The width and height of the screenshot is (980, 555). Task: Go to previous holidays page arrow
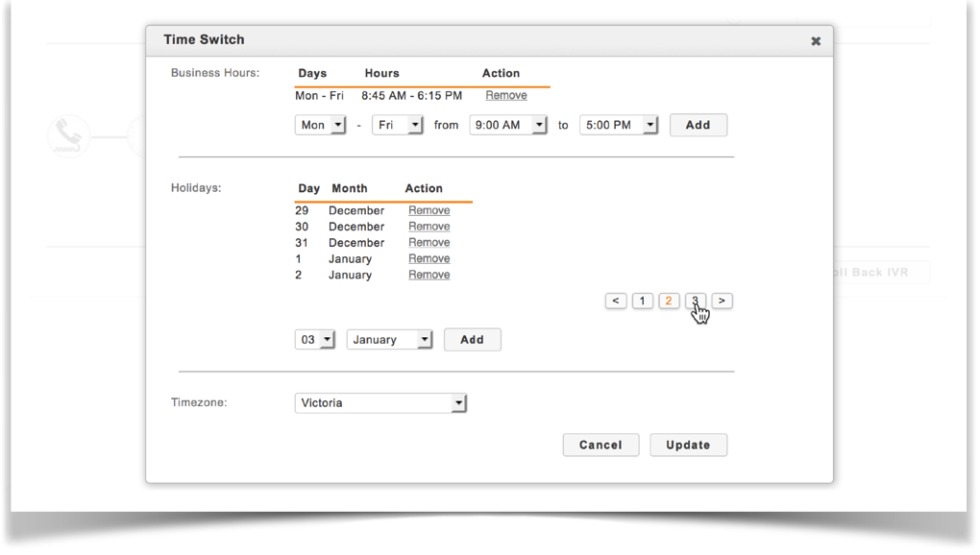[616, 302]
